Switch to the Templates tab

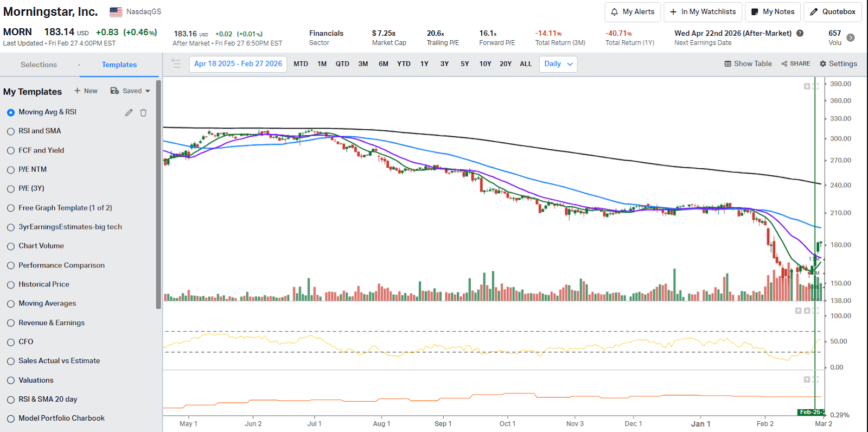[x=119, y=65]
